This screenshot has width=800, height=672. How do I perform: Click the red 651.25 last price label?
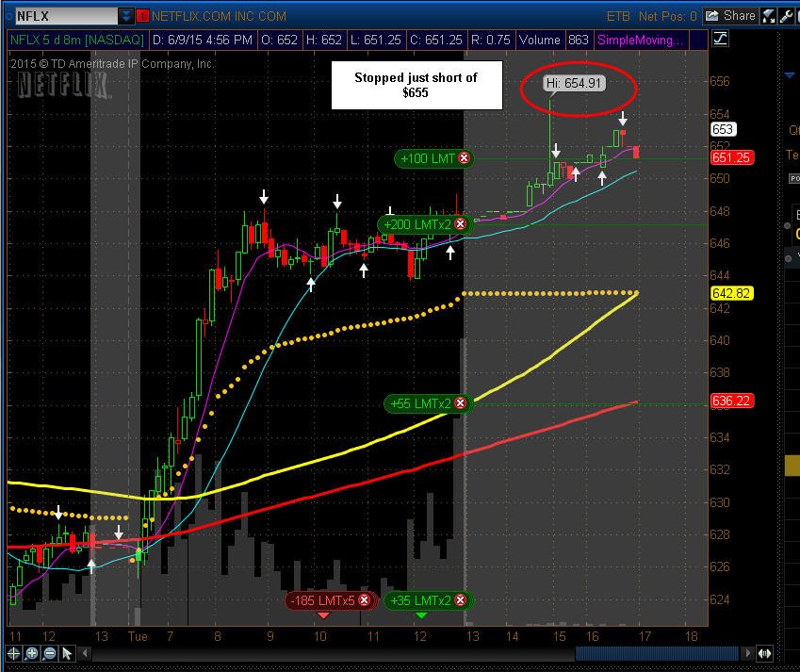[x=731, y=157]
